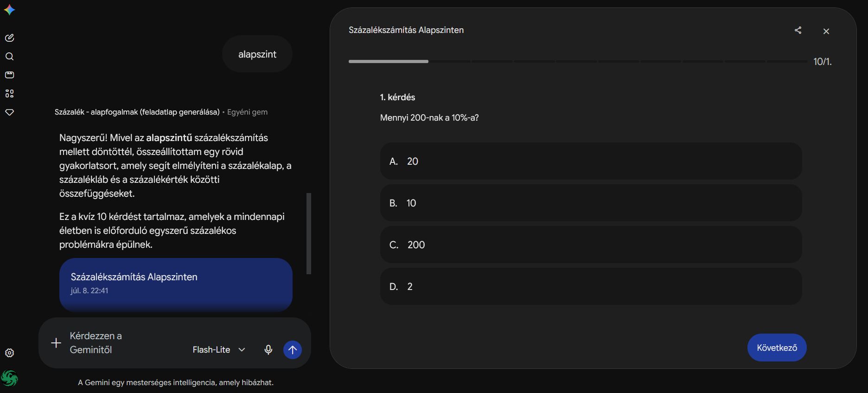Start a new chat with the pencil icon
Viewport: 868px width, 393px height.
tap(9, 38)
